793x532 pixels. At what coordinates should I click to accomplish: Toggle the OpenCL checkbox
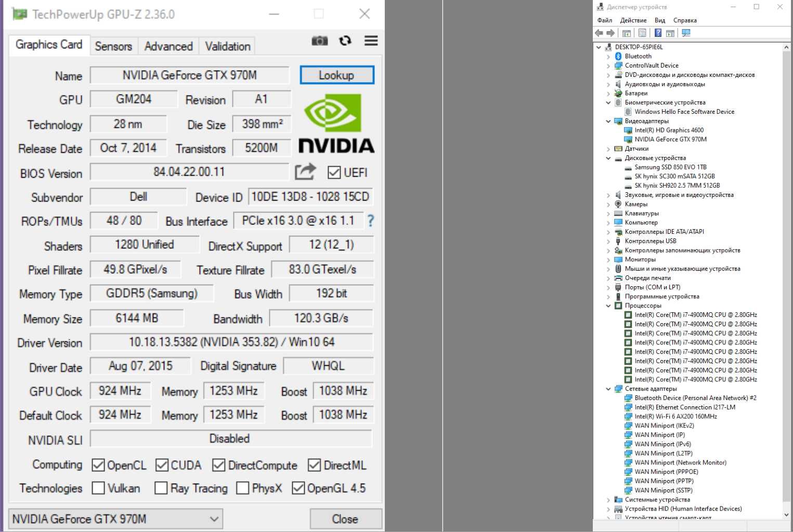98,465
